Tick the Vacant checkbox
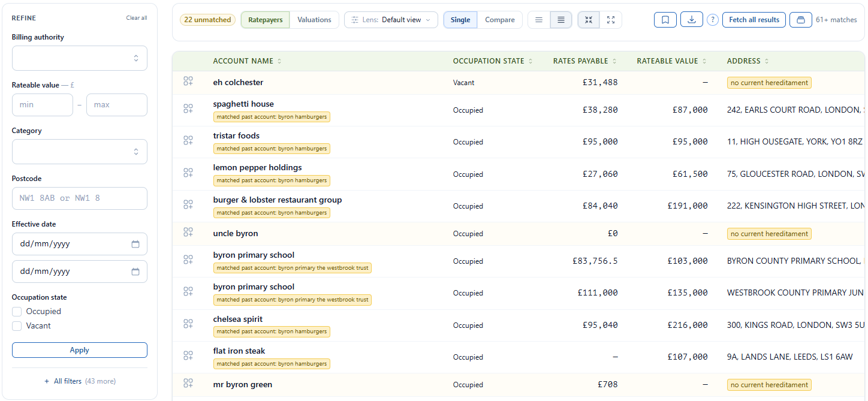 17,326
